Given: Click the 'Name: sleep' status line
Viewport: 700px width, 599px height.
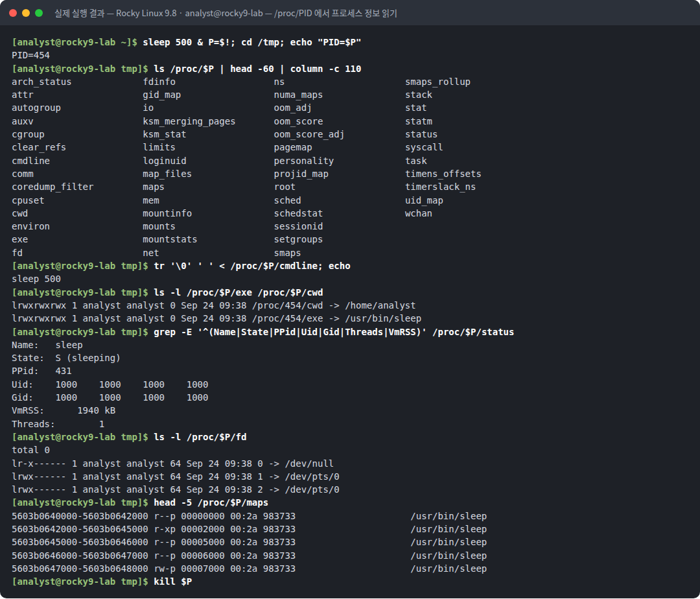Looking at the screenshot, I should click(47, 345).
